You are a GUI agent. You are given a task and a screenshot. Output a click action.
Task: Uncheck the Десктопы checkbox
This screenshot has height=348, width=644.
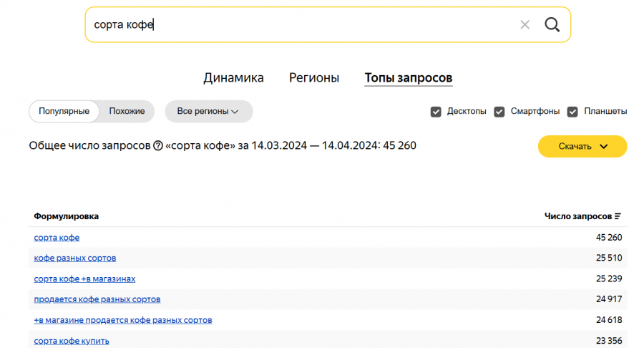pos(436,112)
